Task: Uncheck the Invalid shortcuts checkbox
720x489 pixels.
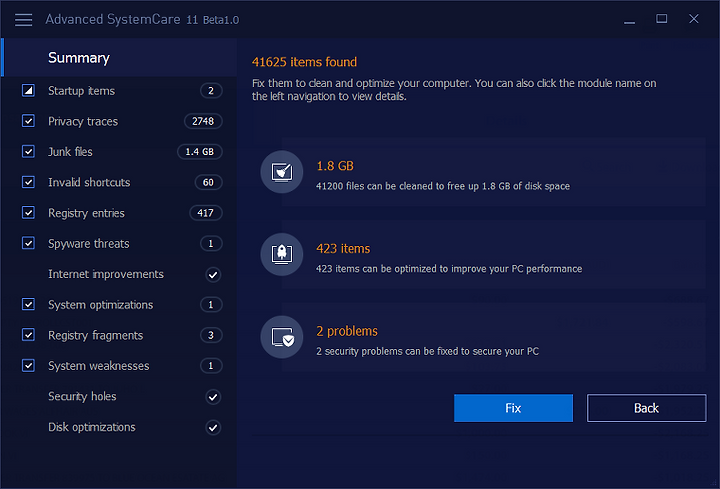Action: [28, 182]
